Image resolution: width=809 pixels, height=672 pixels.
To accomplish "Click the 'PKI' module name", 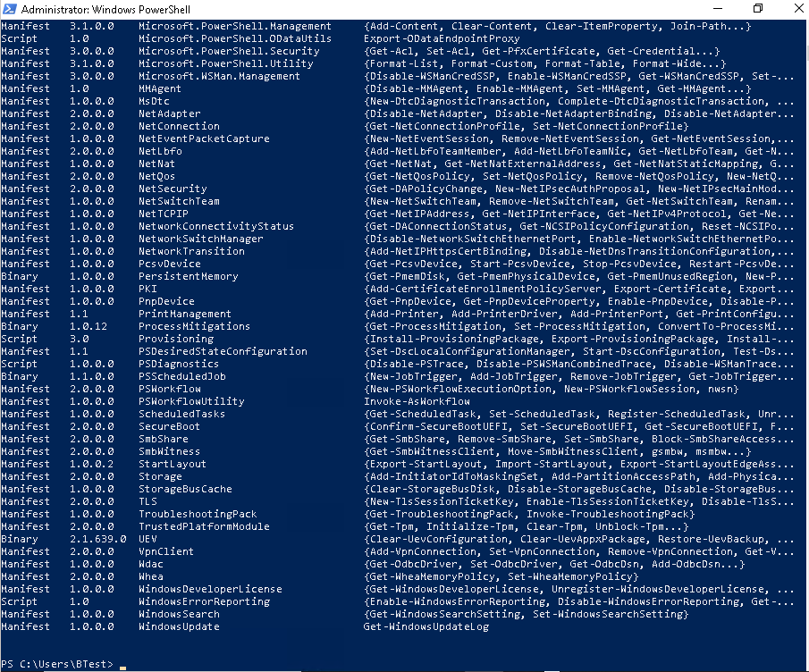I will click(x=148, y=289).
